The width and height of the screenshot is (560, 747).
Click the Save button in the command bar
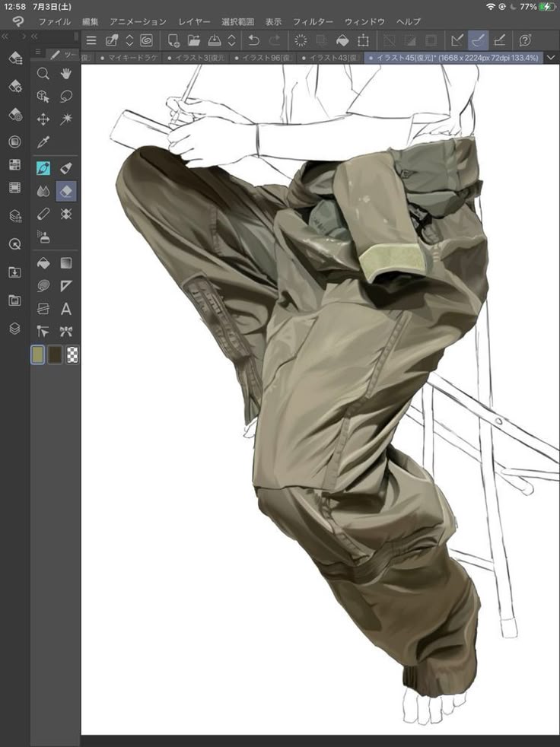coord(215,40)
